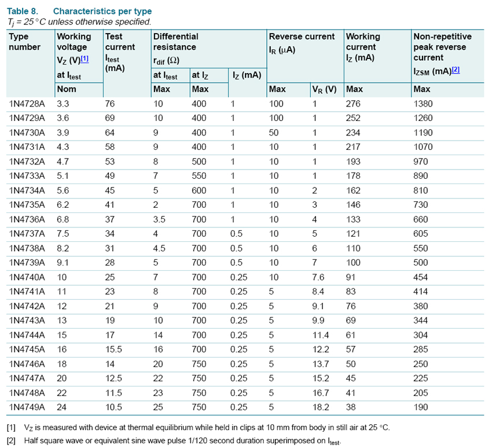Select the 'Type number' column header

coord(24,42)
